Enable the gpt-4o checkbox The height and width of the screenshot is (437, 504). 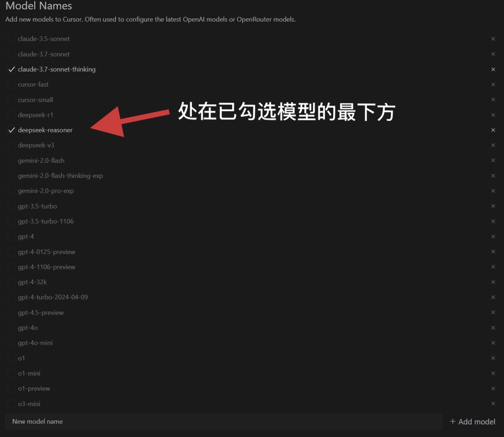point(11,328)
